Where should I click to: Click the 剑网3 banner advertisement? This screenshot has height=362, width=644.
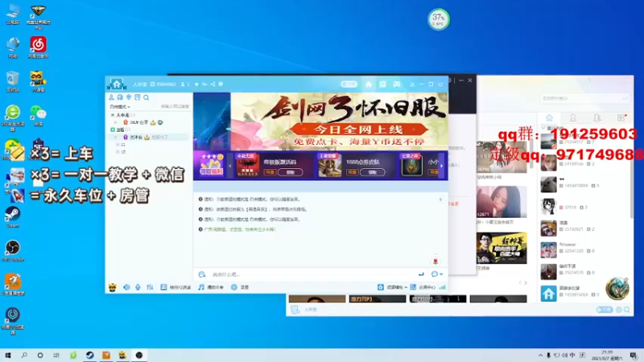[x=320, y=121]
